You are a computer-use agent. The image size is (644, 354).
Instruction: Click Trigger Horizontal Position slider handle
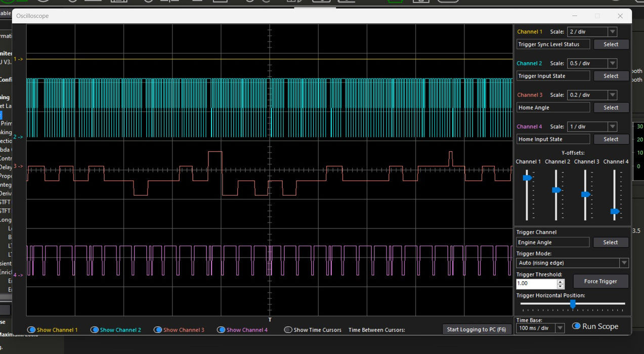coord(573,303)
